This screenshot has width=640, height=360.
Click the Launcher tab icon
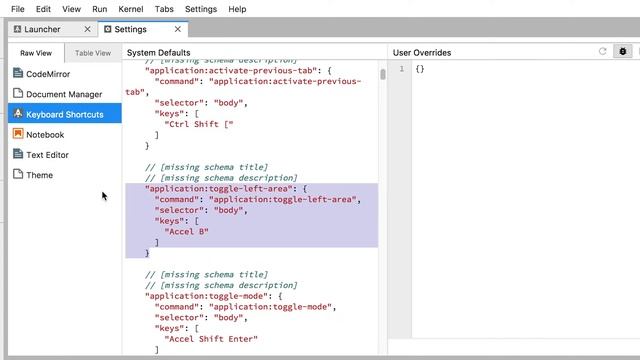point(17,29)
